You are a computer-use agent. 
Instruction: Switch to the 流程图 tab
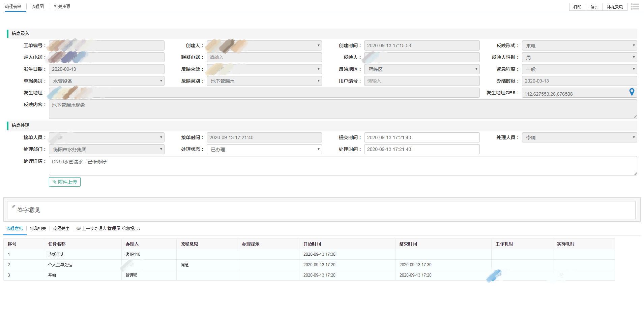click(37, 6)
